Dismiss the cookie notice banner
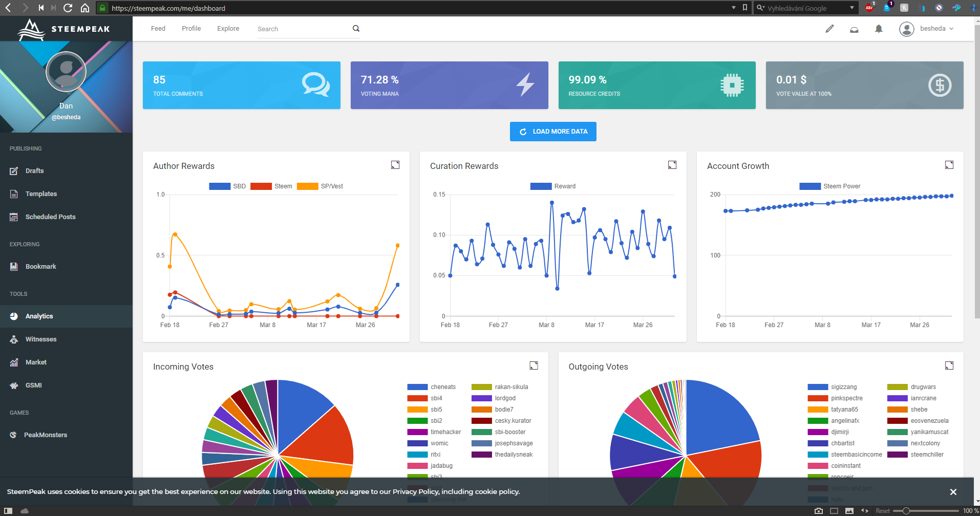980x516 pixels. (x=953, y=491)
